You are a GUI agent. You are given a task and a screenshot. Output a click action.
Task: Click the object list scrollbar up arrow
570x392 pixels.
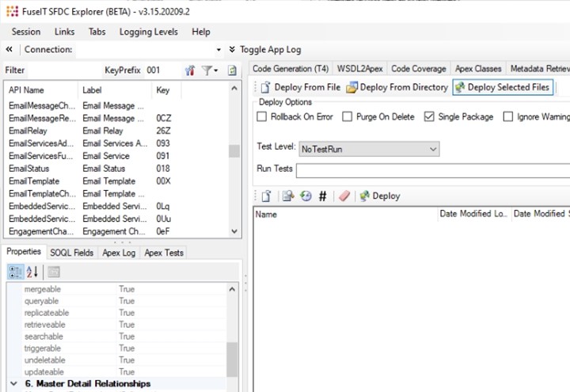tap(234, 88)
